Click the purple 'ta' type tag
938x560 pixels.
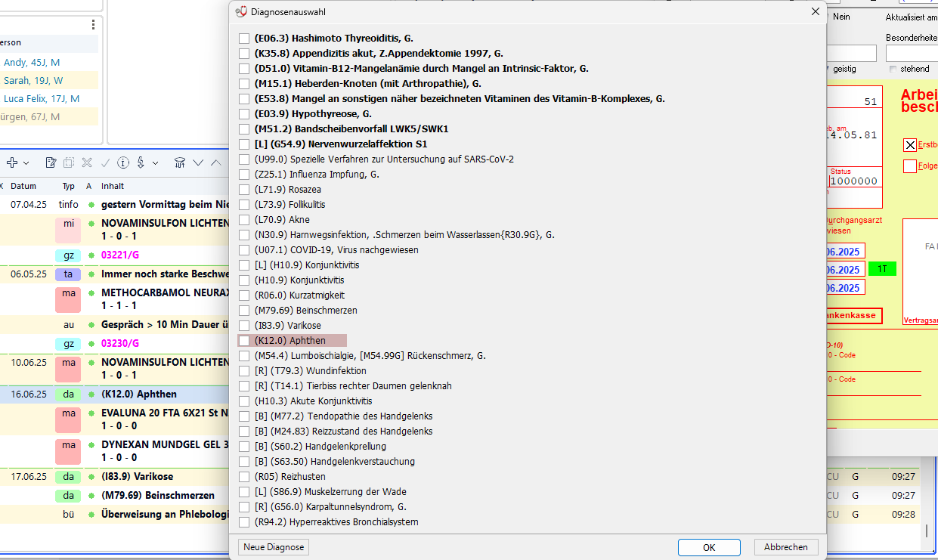(68, 274)
